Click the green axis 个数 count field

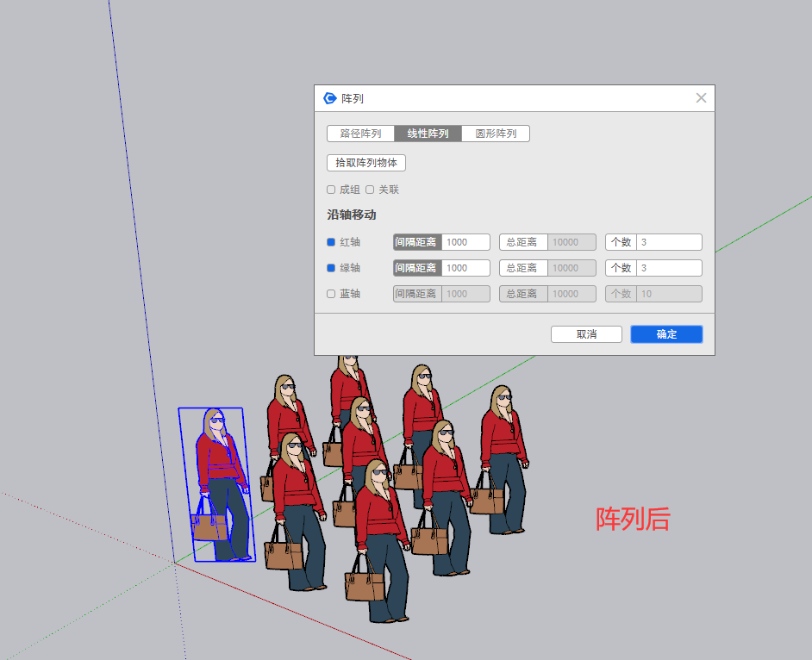click(x=668, y=268)
